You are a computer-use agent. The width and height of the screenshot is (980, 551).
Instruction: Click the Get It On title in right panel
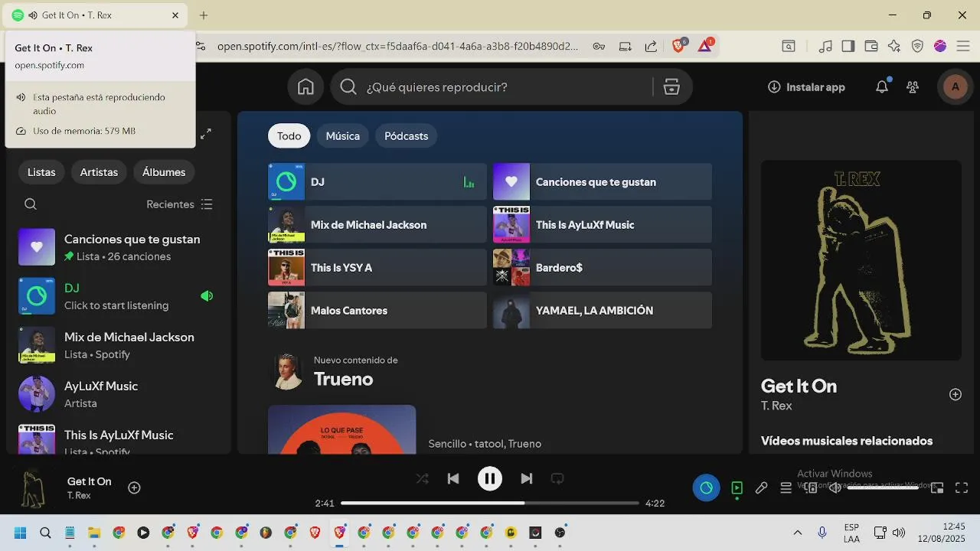(x=799, y=386)
